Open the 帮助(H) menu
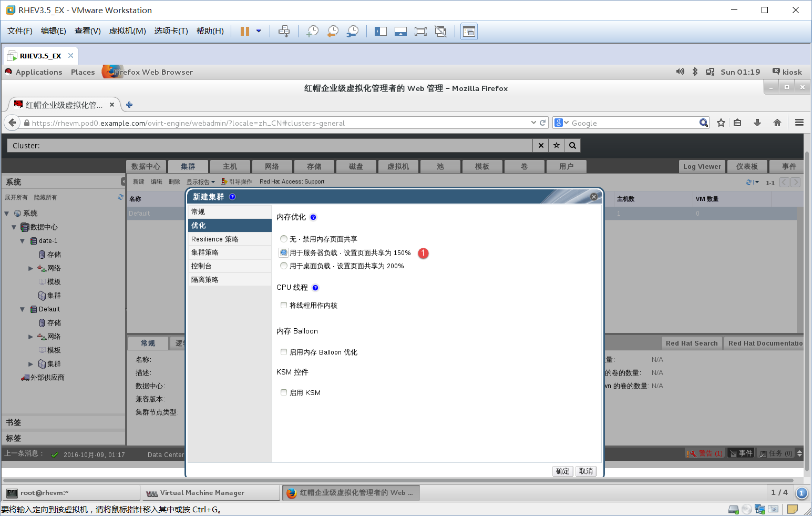 click(x=210, y=31)
